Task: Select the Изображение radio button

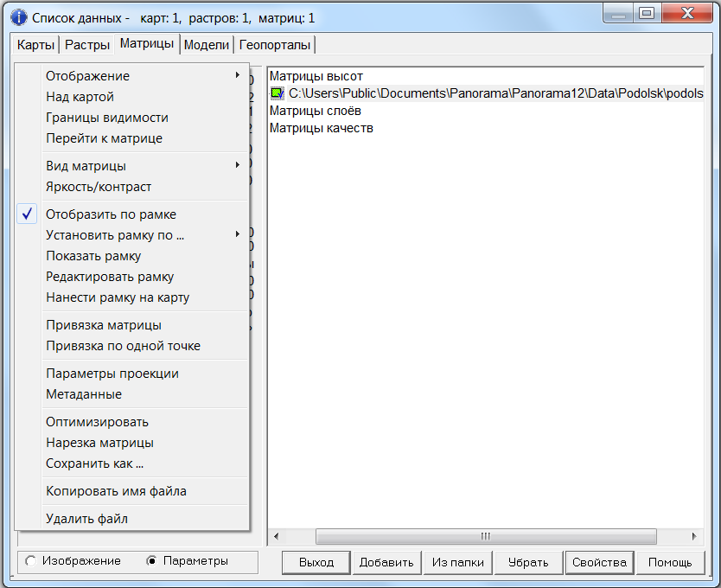Action: [x=31, y=561]
